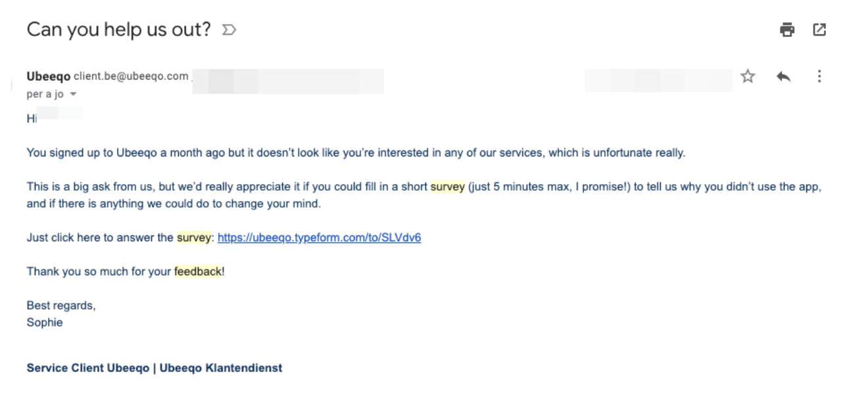Viewport: 868px width, 393px height.
Task: Click the 'You signed up to Ubeeqo' paragraph
Action: coord(356,153)
